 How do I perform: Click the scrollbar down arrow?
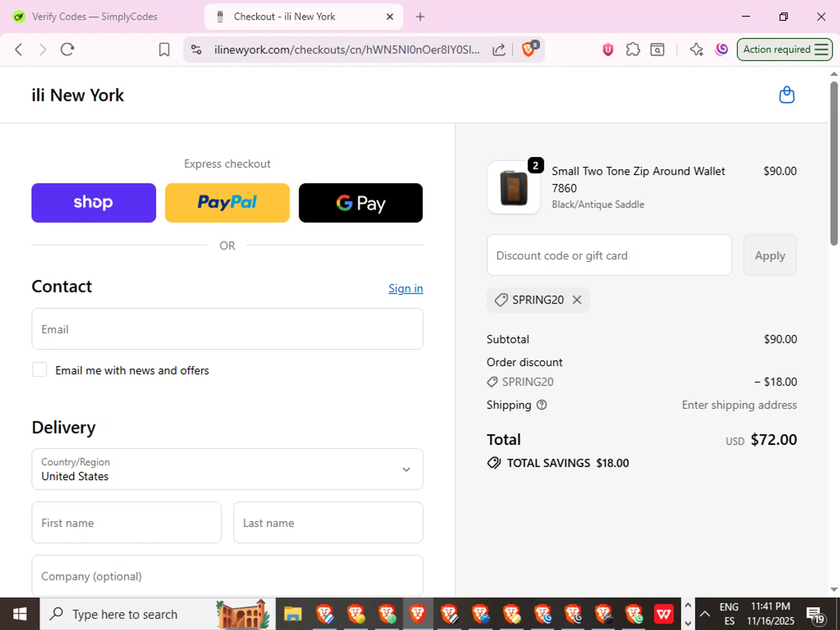click(x=834, y=589)
